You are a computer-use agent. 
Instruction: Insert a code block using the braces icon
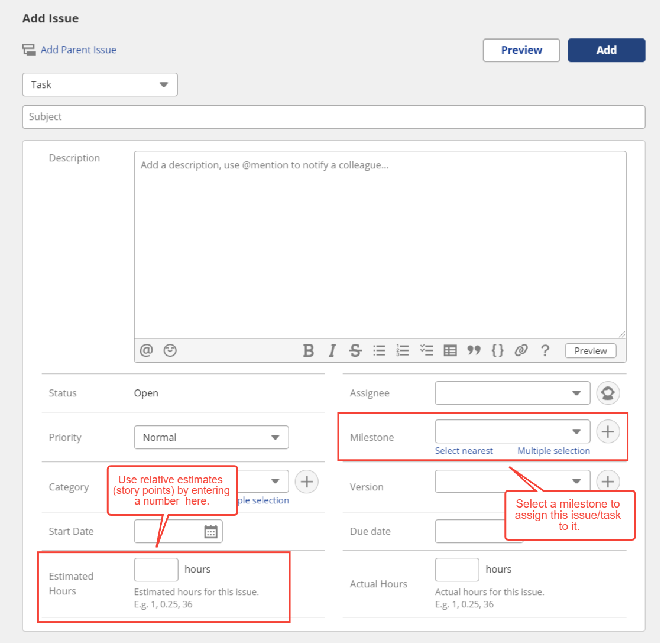coord(497,350)
